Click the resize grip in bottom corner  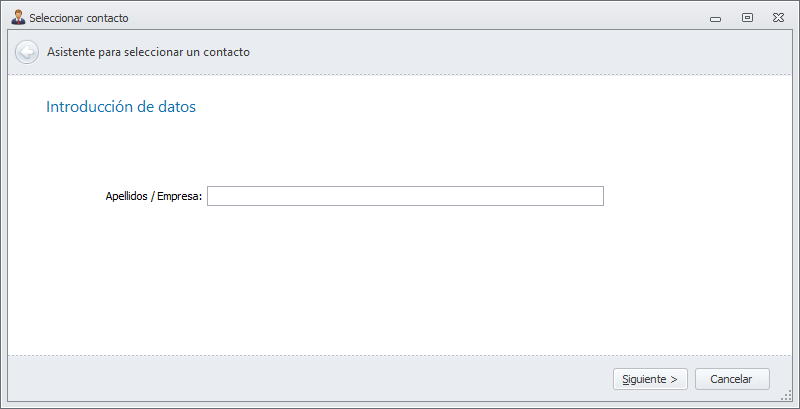(786, 396)
